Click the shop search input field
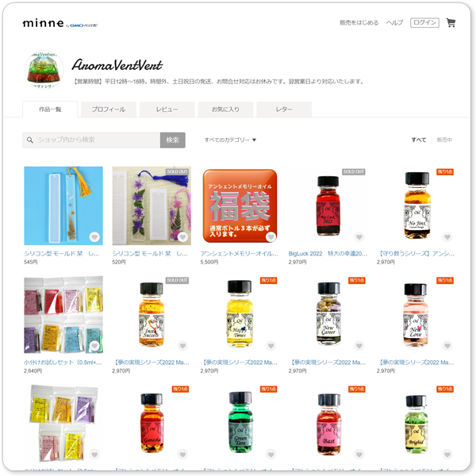Viewport: 476px width, 476px height. [x=91, y=140]
